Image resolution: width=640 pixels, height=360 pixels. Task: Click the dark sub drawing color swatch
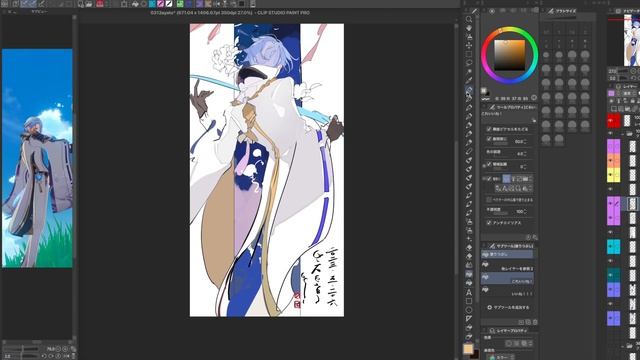pyautogui.click(x=475, y=354)
